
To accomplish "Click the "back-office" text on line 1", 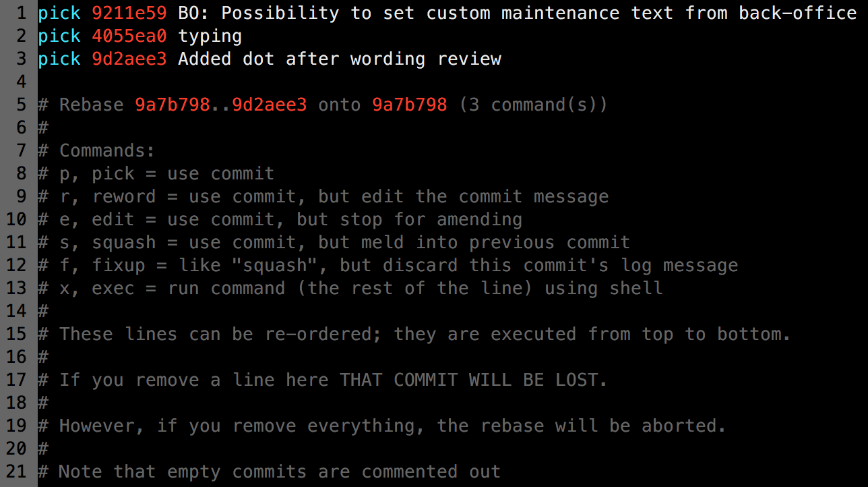I will coord(798,13).
